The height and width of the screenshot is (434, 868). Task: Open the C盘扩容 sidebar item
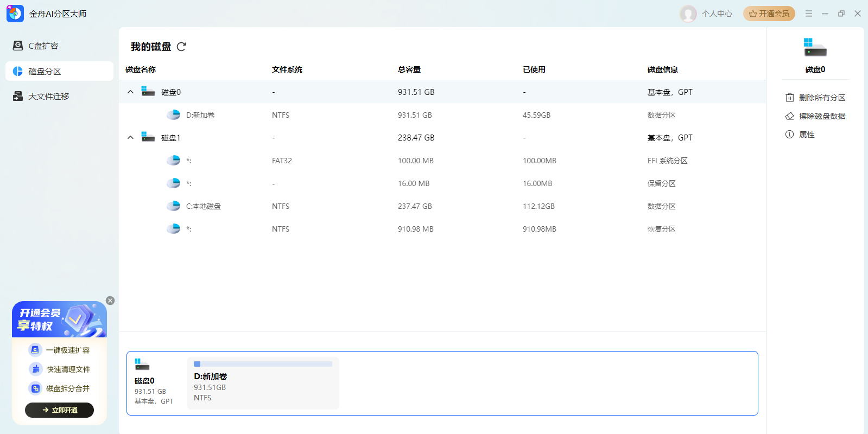(x=43, y=46)
